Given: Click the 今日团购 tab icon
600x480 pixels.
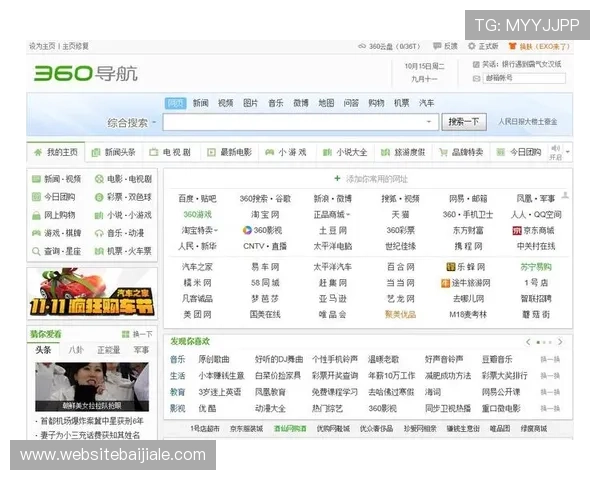Looking at the screenshot, I should [501, 152].
